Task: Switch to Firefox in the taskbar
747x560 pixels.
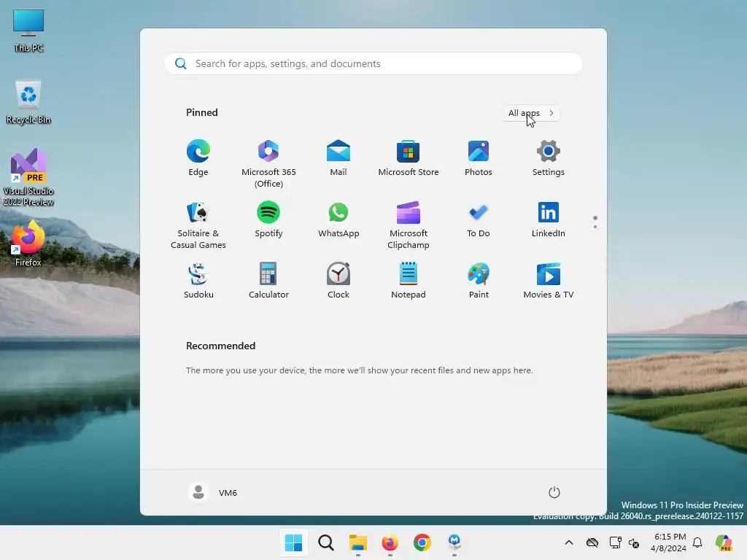Action: tap(390, 542)
